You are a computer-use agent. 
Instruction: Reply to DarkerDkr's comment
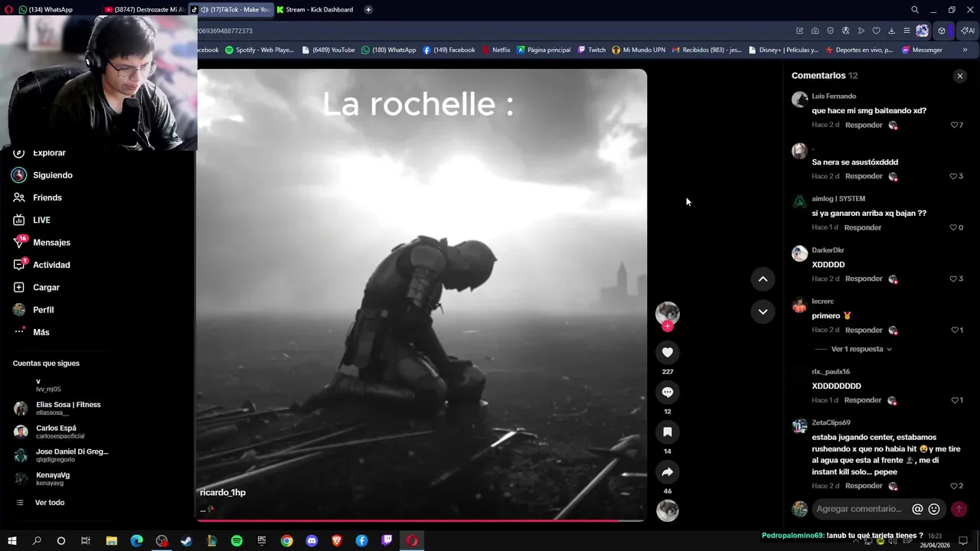click(x=864, y=279)
